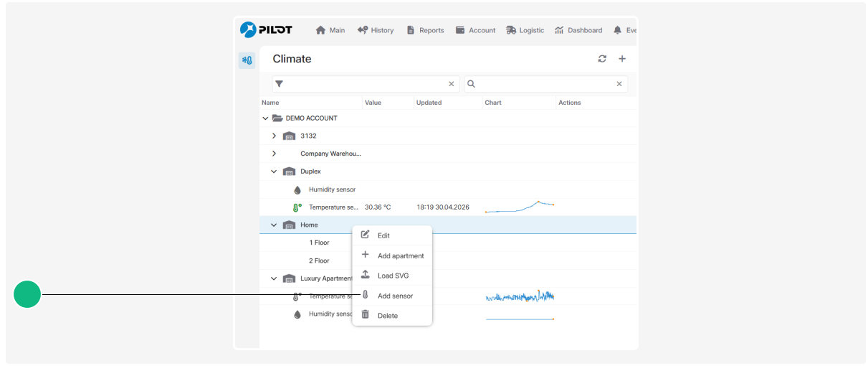
Task: Clear the filter field
Action: click(x=452, y=84)
